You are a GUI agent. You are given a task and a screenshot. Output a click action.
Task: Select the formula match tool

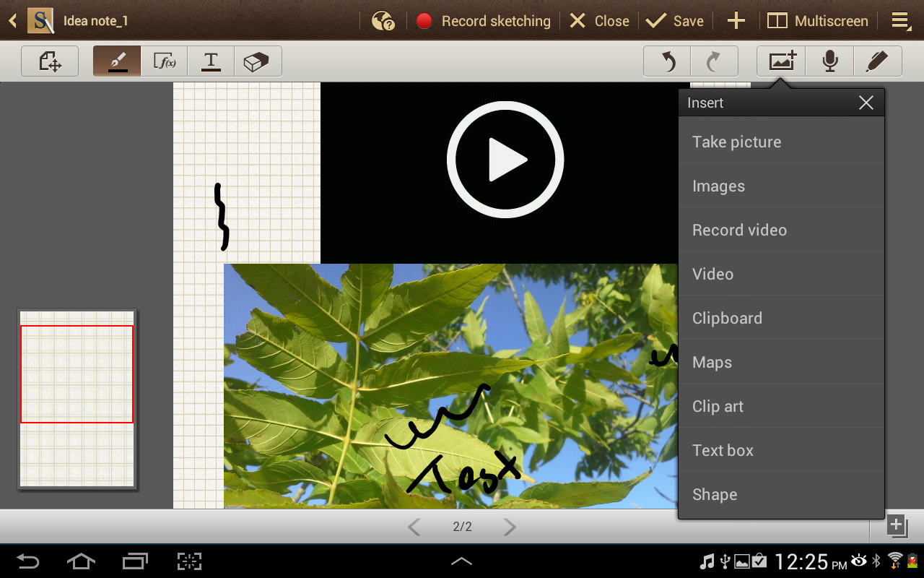click(x=165, y=62)
